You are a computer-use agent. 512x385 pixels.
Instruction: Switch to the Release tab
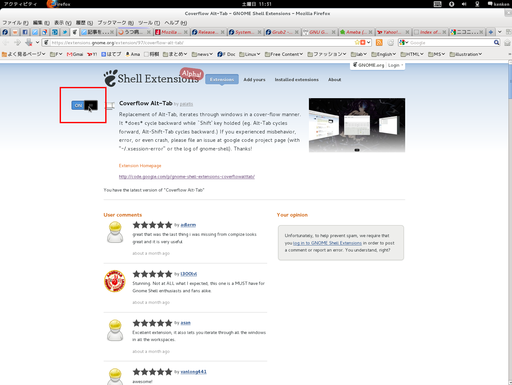coord(208,32)
